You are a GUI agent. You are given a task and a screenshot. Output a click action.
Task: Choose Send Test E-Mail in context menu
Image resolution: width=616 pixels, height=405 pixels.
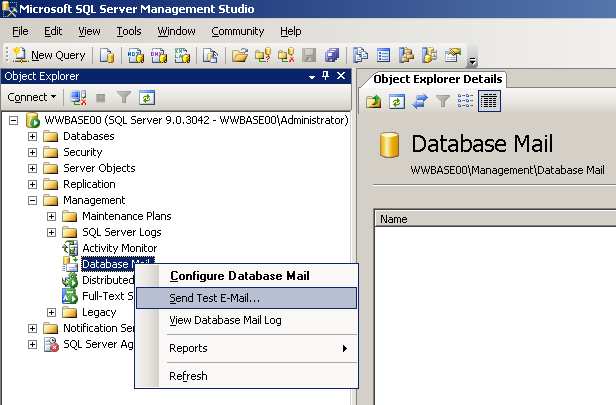246,298
